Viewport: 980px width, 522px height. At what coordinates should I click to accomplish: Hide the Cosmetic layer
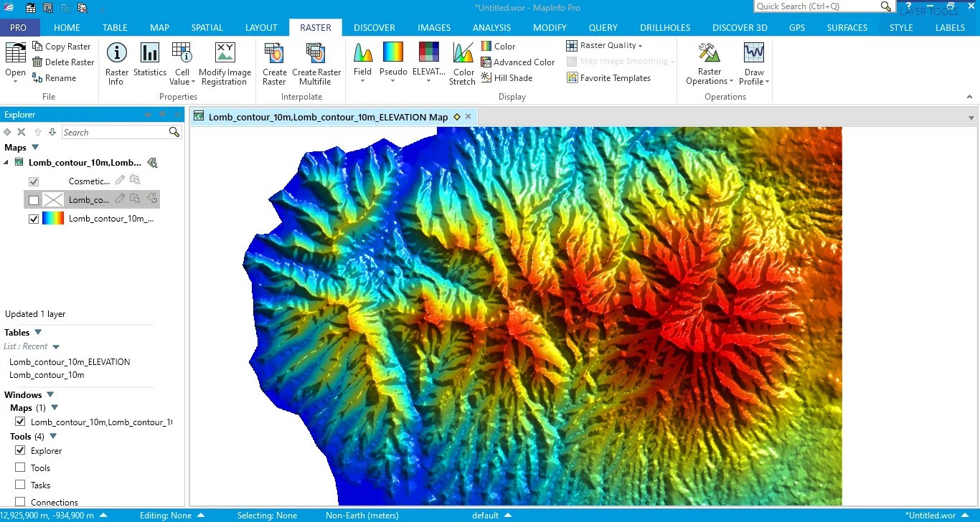(33, 181)
